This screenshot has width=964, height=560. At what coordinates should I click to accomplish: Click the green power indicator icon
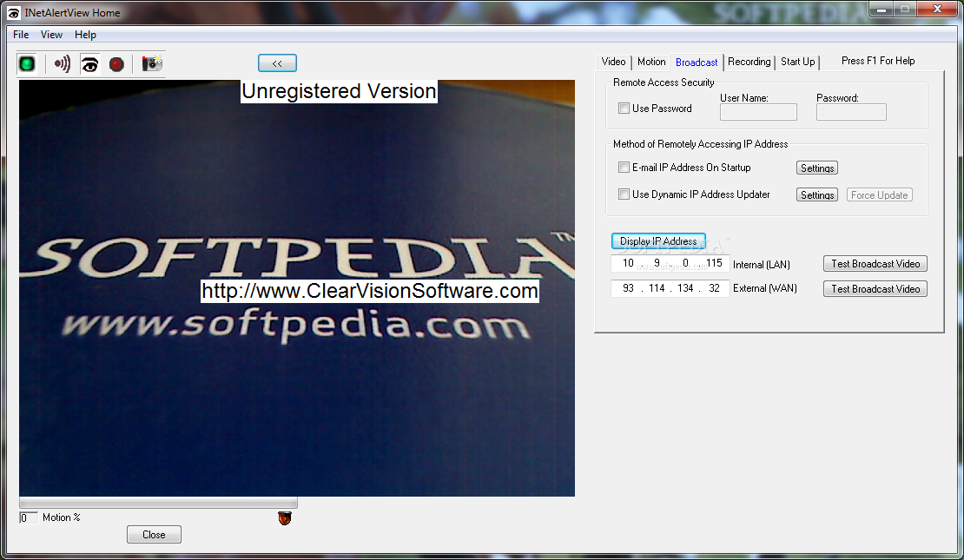point(27,63)
